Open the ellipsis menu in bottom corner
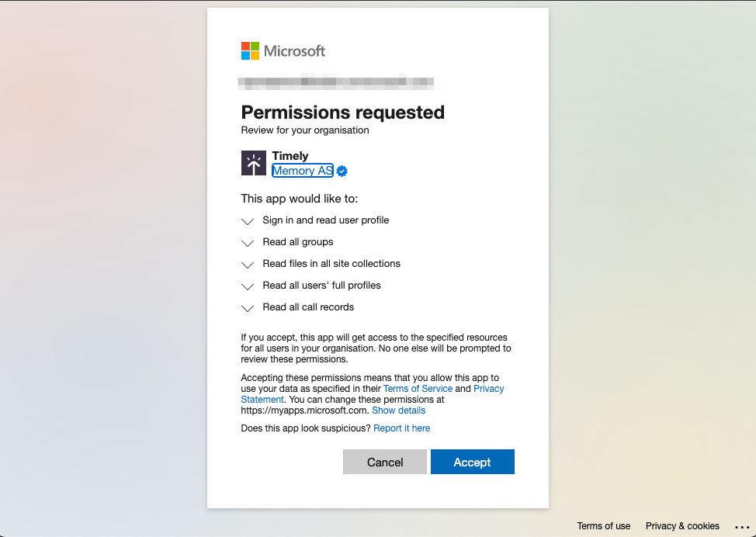 coord(743,526)
